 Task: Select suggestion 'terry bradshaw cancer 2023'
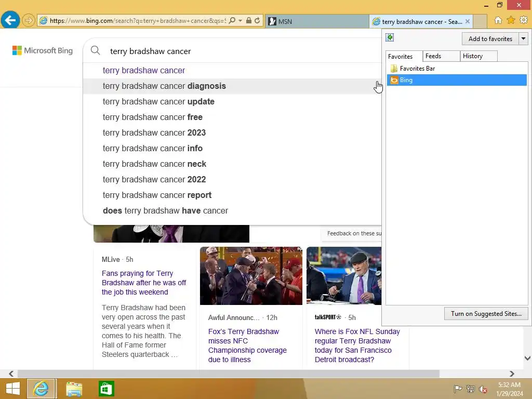click(x=232, y=132)
